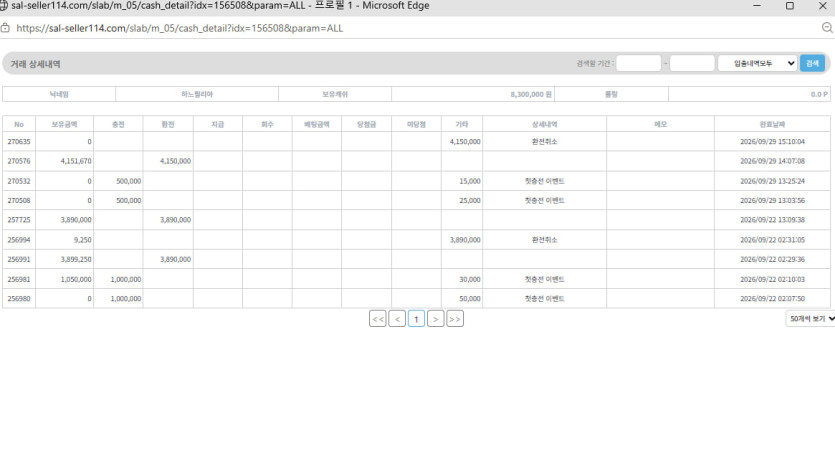
Task: Click the 완료날짜 column header
Action: [x=772, y=124]
